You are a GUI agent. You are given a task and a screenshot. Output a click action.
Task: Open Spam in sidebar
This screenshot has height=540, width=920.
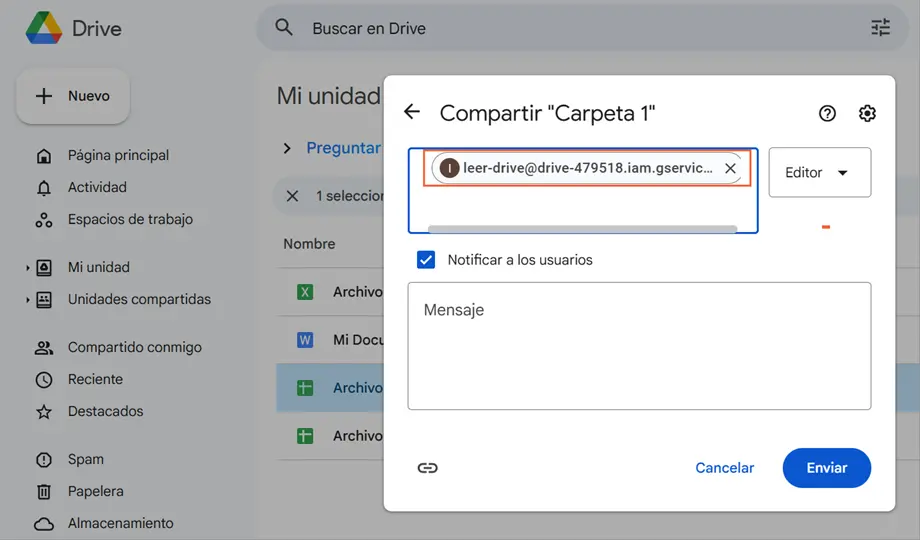[86, 460]
